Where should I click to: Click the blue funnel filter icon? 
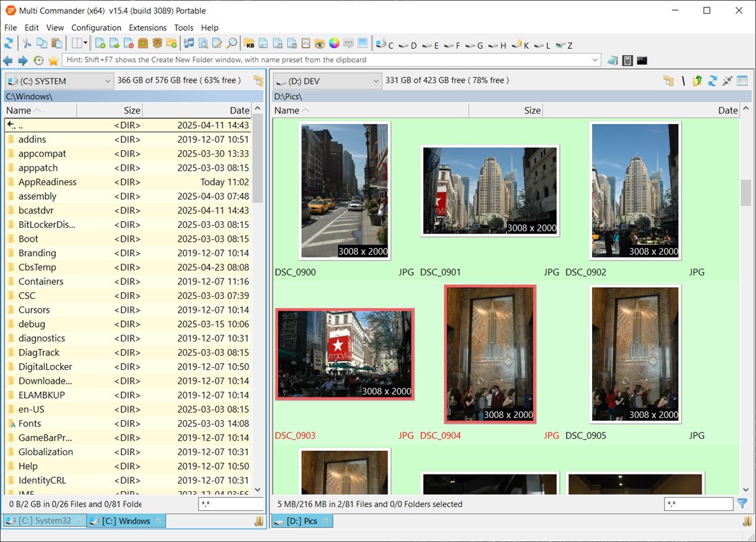pyautogui.click(x=742, y=503)
